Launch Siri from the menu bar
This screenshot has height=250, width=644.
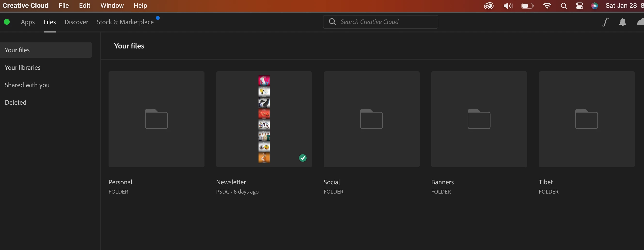pos(595,6)
